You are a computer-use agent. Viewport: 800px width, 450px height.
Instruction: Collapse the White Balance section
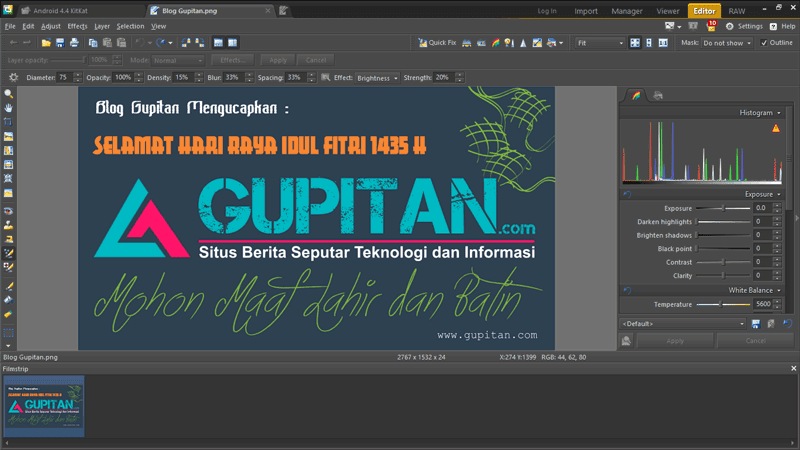[x=779, y=290]
